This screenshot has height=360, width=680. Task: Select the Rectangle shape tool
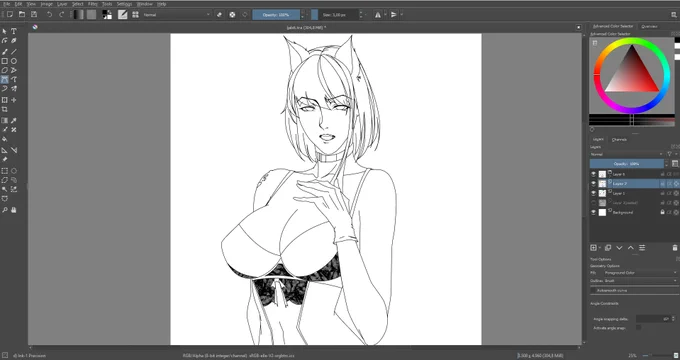(x=5, y=61)
